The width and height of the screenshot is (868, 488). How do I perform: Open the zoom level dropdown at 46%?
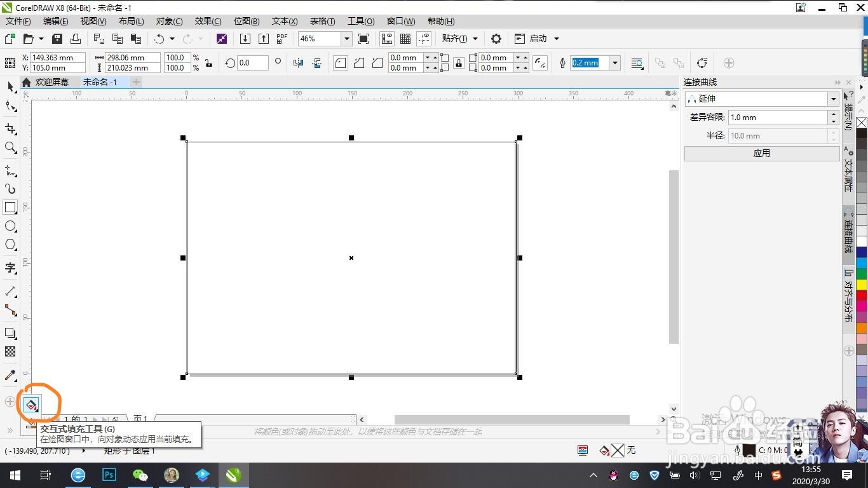[347, 39]
